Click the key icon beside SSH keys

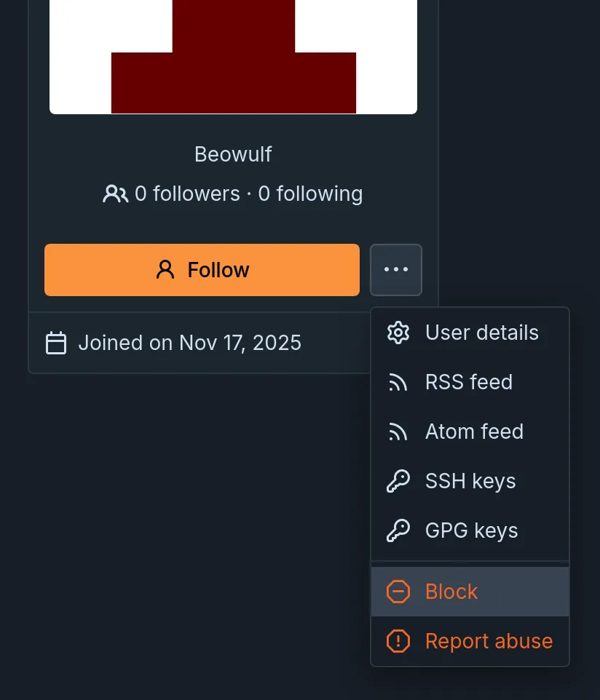[398, 481]
